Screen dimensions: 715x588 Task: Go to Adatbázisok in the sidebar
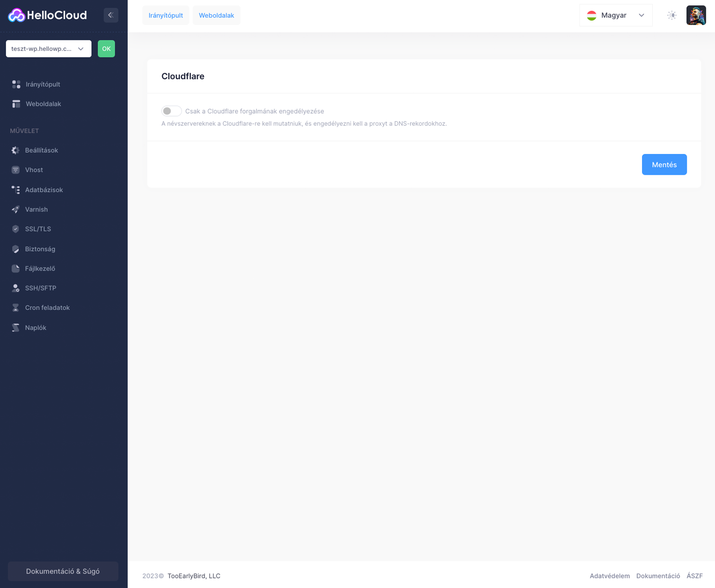pos(44,190)
